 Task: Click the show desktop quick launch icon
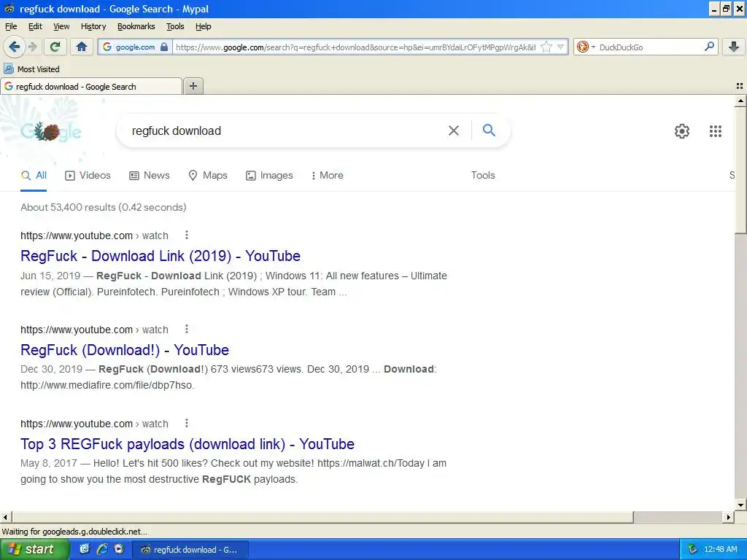[85, 549]
